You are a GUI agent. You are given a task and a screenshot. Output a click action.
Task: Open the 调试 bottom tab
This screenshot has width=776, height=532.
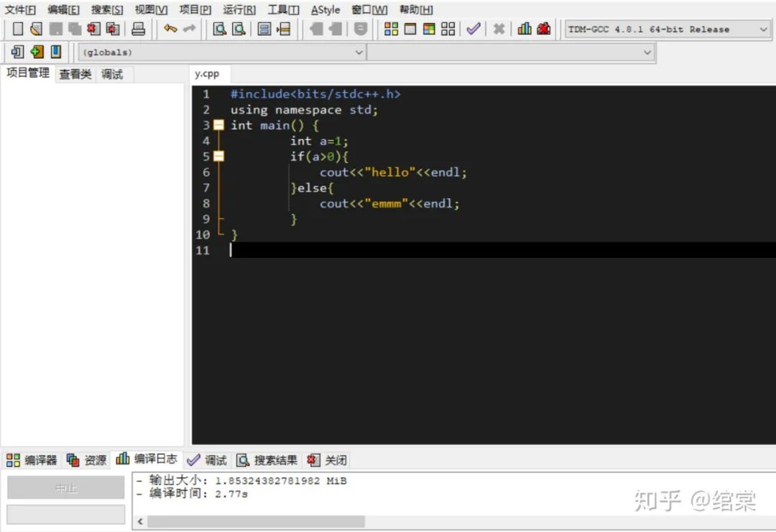pyautogui.click(x=207, y=460)
